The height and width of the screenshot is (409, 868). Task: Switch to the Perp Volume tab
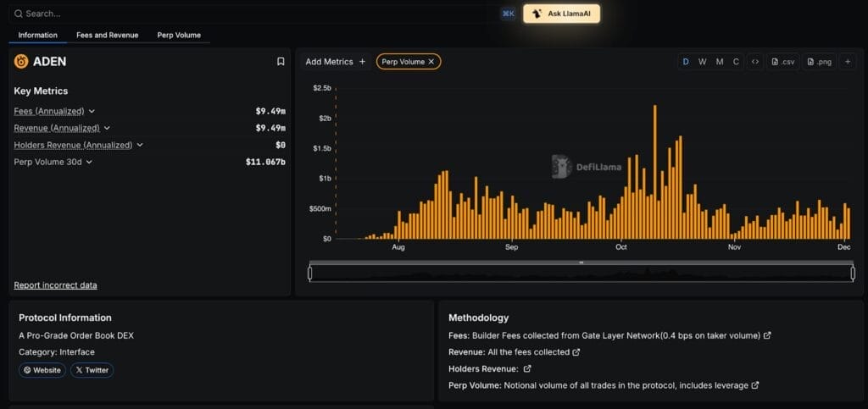[x=179, y=36]
